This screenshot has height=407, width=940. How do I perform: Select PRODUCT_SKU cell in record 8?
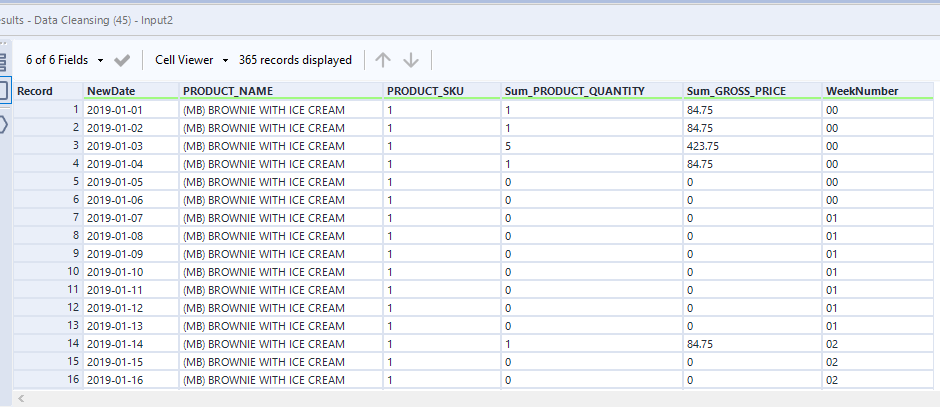pos(442,236)
